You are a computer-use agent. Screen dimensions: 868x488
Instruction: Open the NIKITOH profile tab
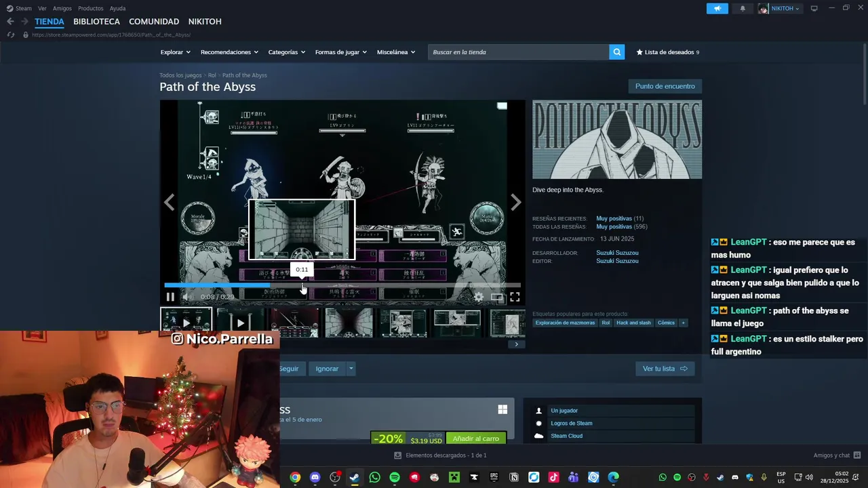pos(205,22)
